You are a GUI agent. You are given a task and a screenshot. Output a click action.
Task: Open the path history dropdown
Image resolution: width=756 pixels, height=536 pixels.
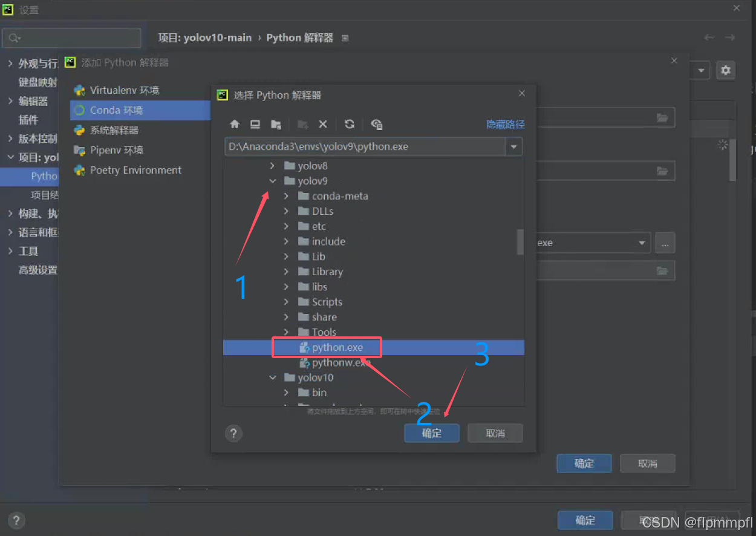514,146
